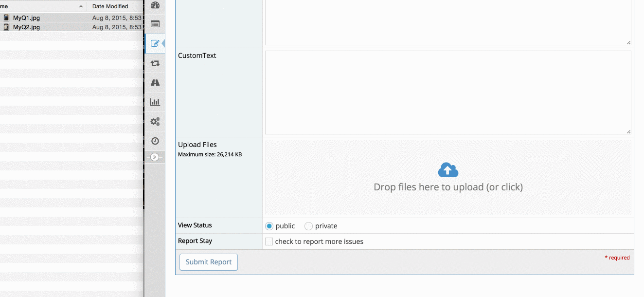Enable check to report more issues
The width and height of the screenshot is (644, 297).
(269, 241)
